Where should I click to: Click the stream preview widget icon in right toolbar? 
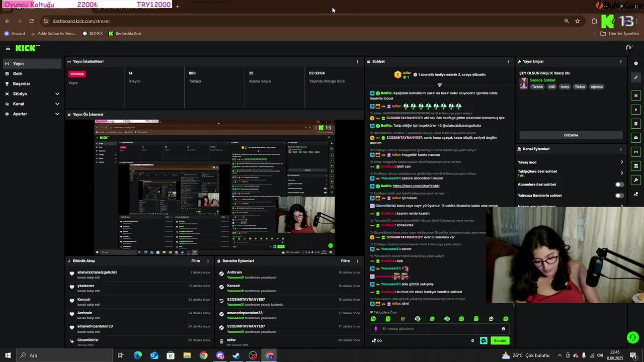(636, 96)
